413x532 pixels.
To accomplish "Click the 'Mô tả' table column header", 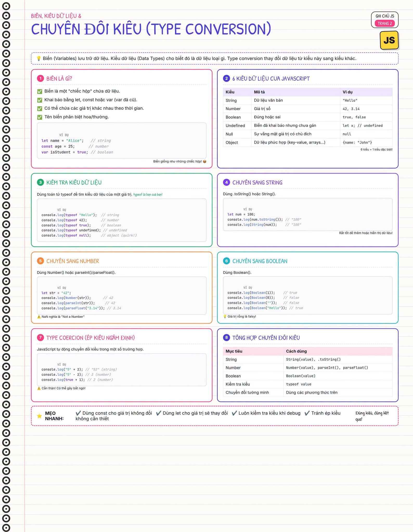I will tap(259, 92).
